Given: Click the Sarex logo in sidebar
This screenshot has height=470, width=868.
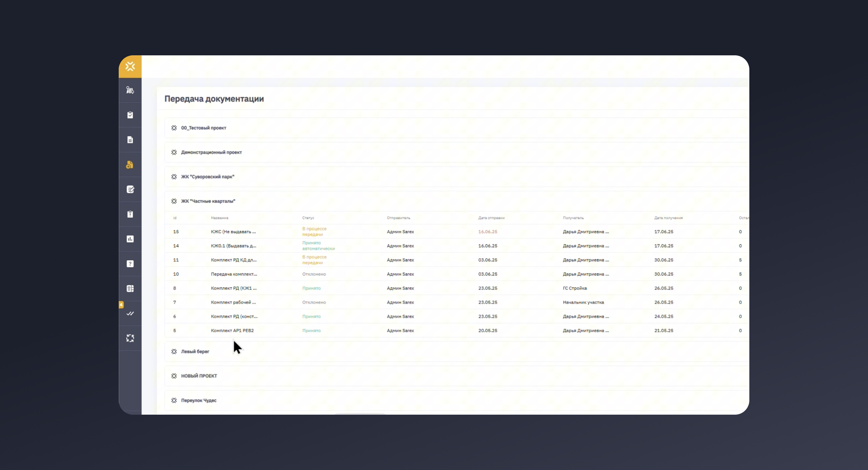Looking at the screenshot, I should tap(130, 66).
